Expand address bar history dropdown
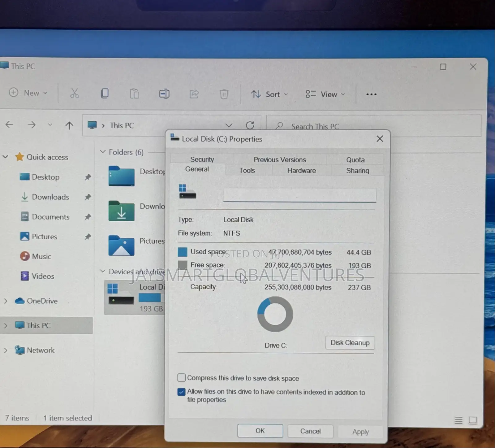 point(229,125)
